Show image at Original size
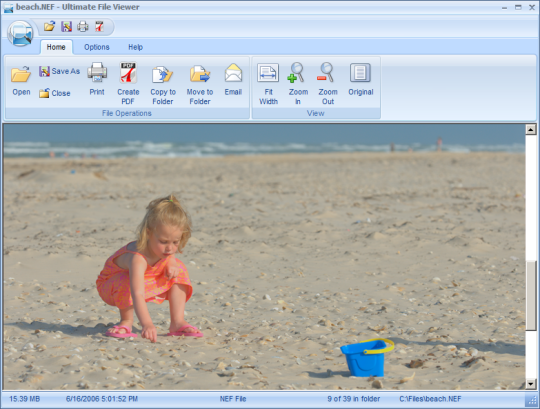Screen dimensions: 540x409 pos(361,80)
